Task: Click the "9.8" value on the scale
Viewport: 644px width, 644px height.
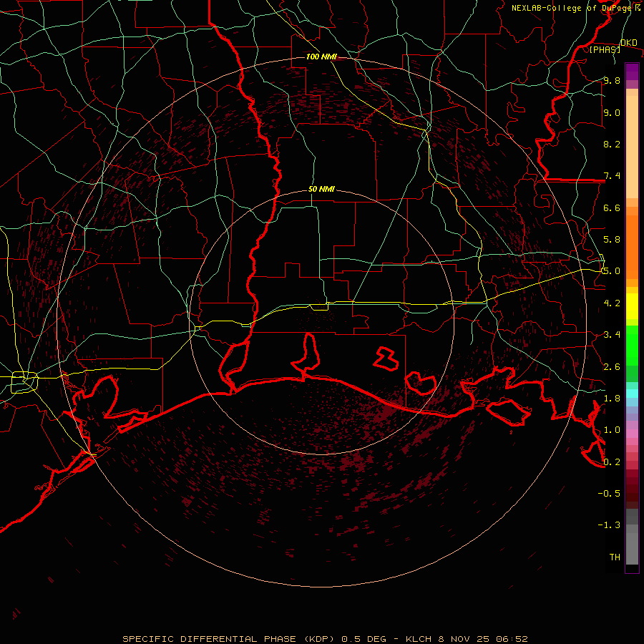Action: point(612,80)
